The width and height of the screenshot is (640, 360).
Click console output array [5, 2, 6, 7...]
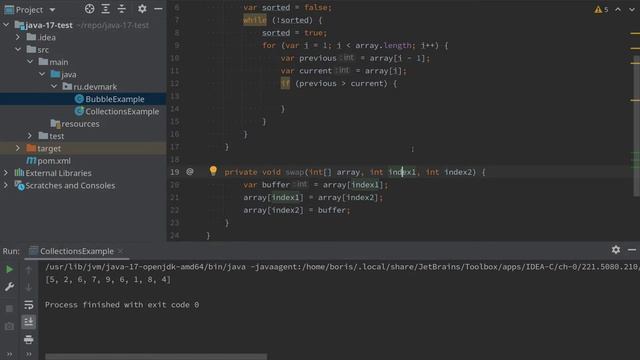[108, 280]
